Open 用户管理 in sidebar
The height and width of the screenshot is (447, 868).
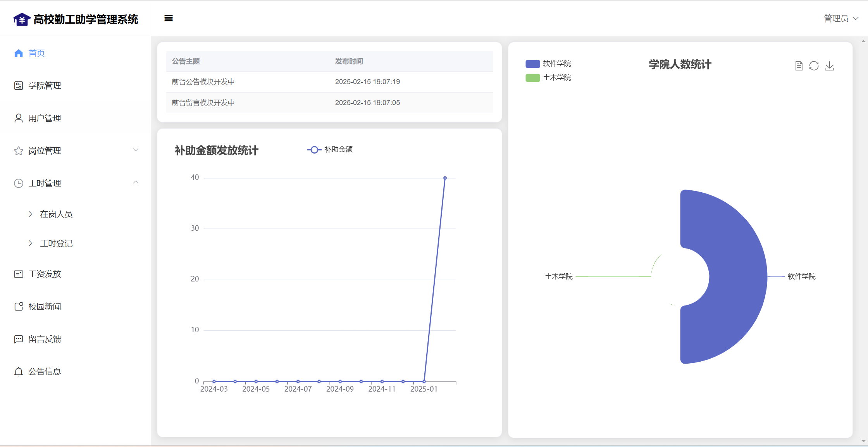coord(45,118)
